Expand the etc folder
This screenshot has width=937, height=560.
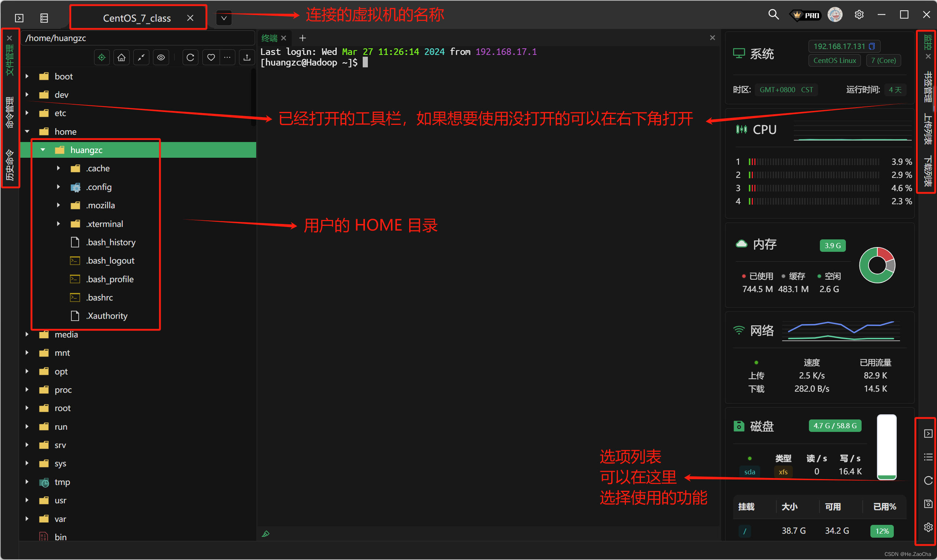pos(26,113)
